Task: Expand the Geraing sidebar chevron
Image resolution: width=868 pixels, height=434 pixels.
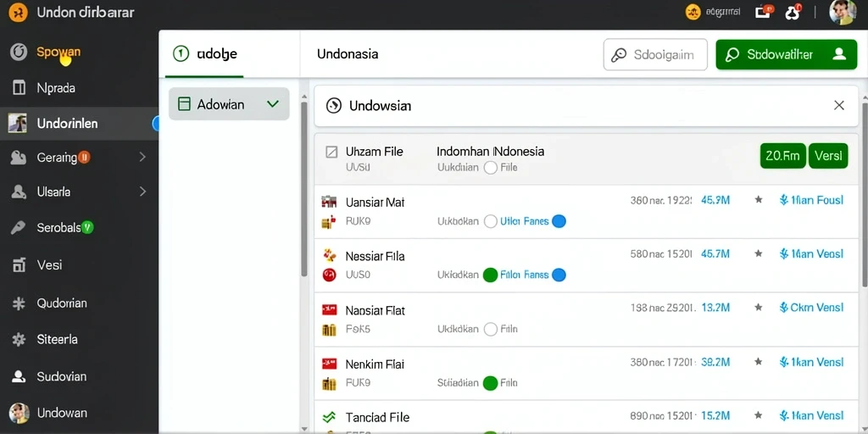Action: point(142,157)
